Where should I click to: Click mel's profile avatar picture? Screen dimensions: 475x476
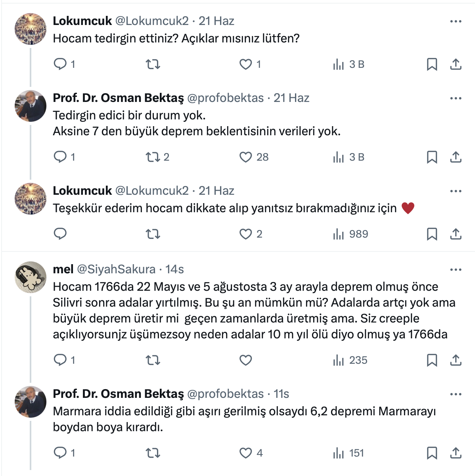(31, 277)
